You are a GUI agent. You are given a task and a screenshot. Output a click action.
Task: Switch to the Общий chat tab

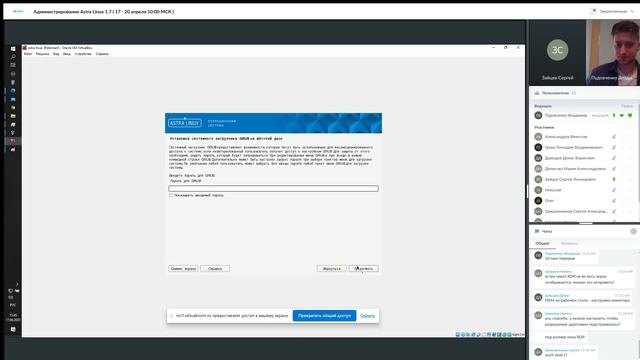542,243
